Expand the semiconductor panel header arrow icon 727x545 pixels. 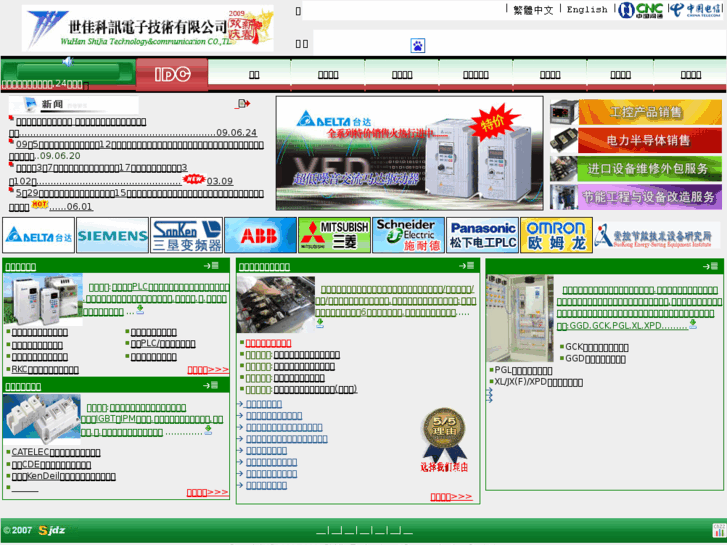pos(210,385)
